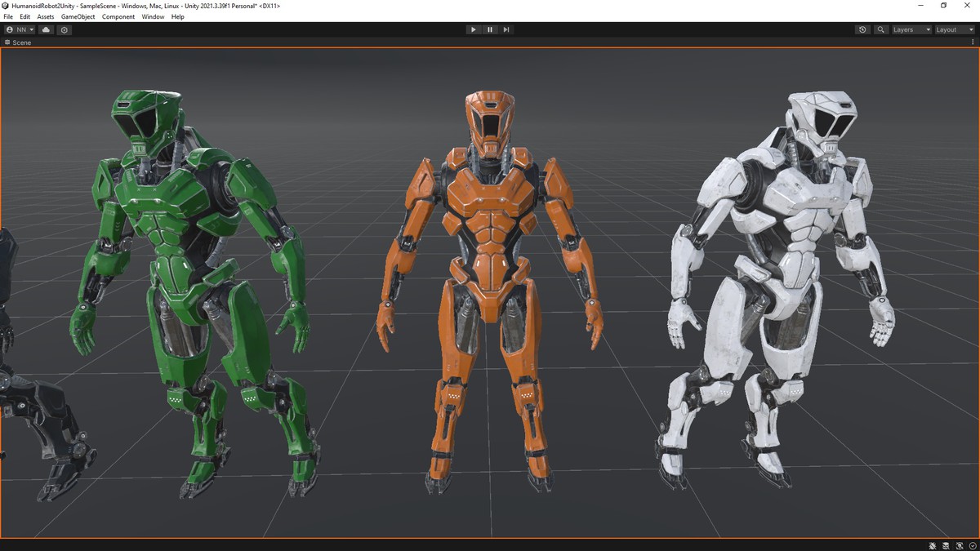Viewport: 980px width, 551px height.
Task: Open the undo history icon
Action: click(862, 29)
